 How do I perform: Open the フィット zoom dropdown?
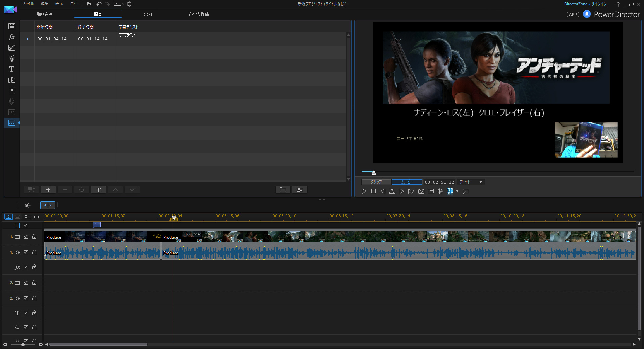(471, 182)
